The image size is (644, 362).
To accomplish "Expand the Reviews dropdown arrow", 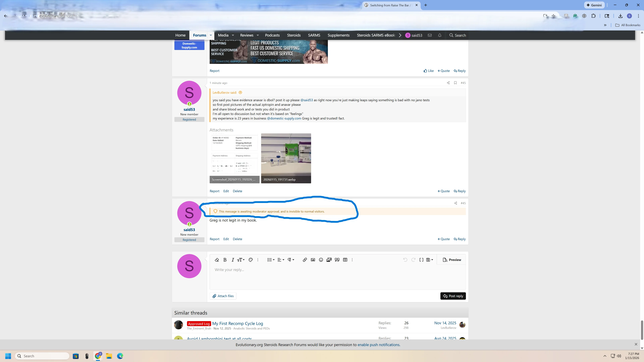I will (x=257, y=35).
